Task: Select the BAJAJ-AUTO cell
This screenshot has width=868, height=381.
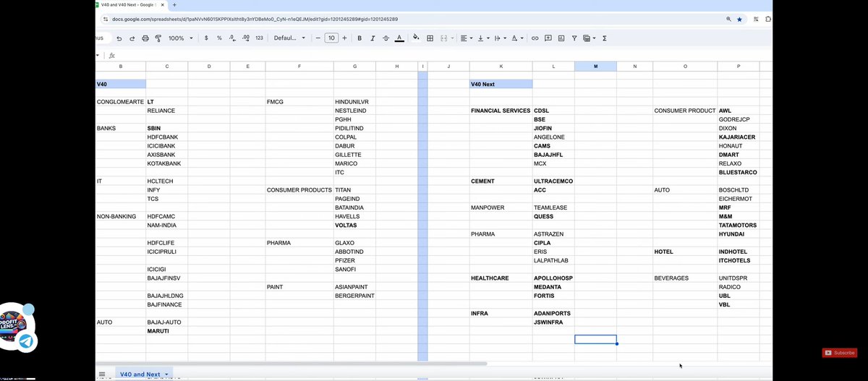Action: point(167,322)
